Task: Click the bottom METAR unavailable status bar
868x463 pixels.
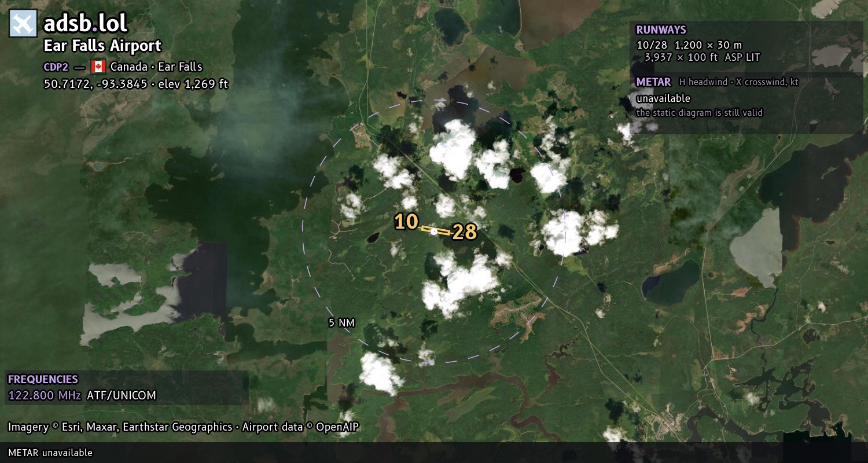Action: coord(434,453)
